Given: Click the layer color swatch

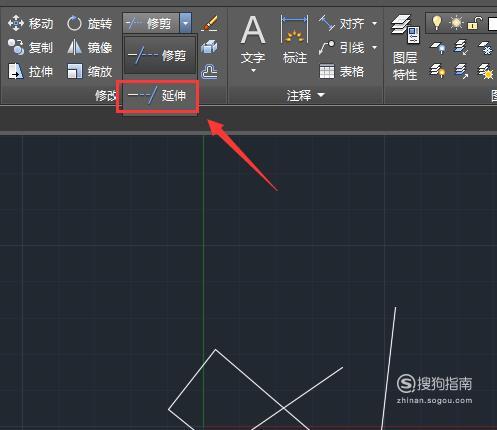Looking at the screenshot, I should tap(492, 24).
